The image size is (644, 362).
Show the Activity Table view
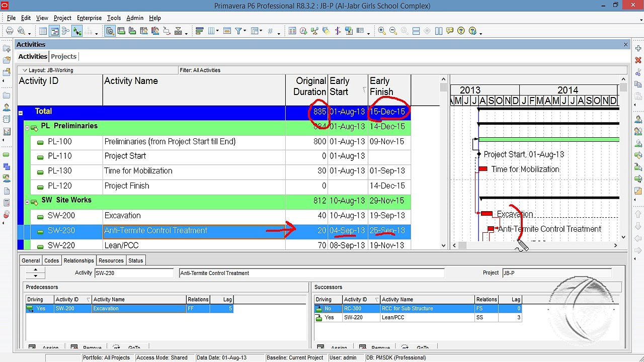[x=43, y=31]
